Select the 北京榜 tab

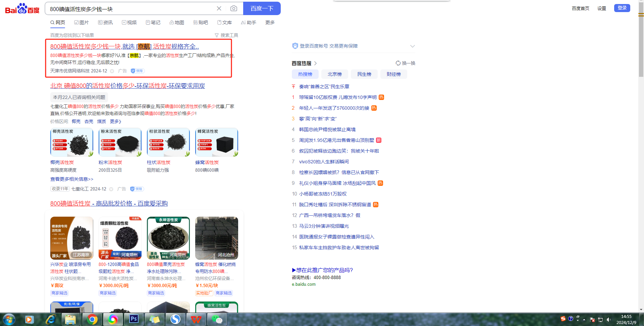click(335, 74)
